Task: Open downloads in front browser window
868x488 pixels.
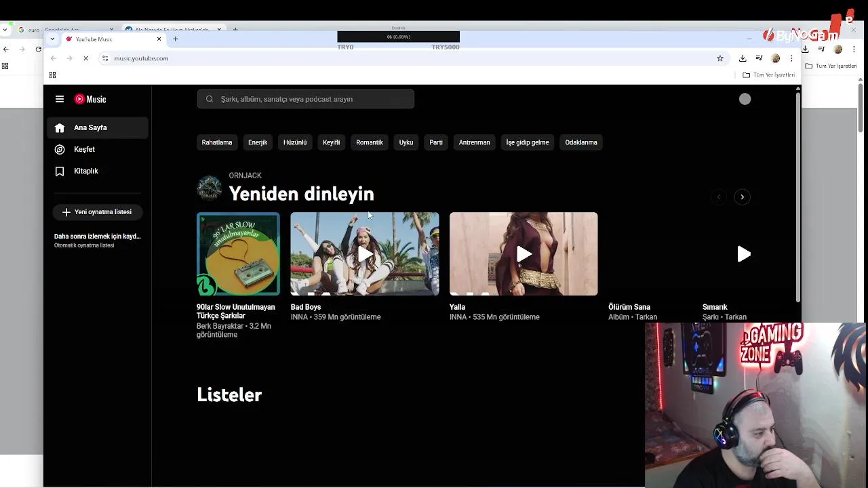Action: (743, 58)
